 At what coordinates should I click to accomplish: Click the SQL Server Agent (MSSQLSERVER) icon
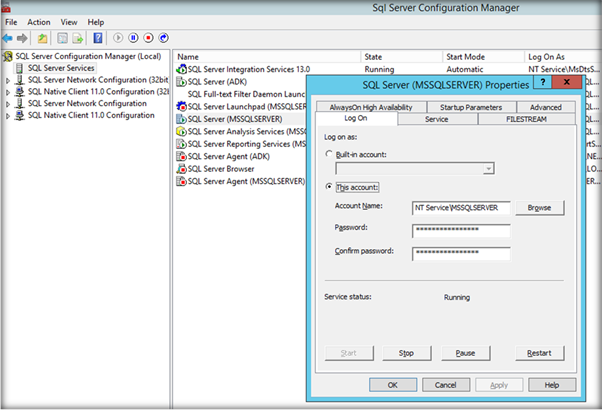point(181,181)
